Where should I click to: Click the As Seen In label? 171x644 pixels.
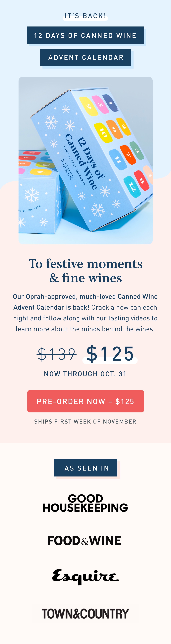point(86,468)
